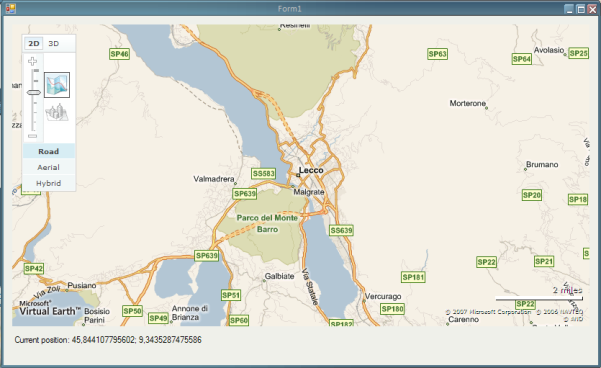Click the Avolasio town label
This screenshot has height=368, width=601.
(x=549, y=50)
